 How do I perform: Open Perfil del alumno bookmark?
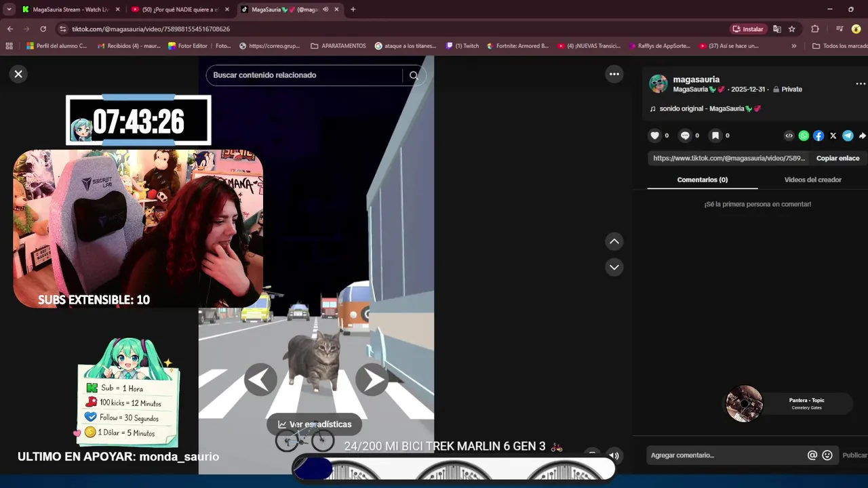pos(57,46)
